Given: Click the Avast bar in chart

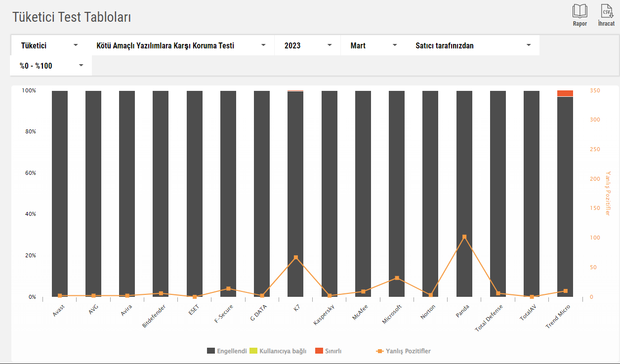Looking at the screenshot, I should (60, 194).
